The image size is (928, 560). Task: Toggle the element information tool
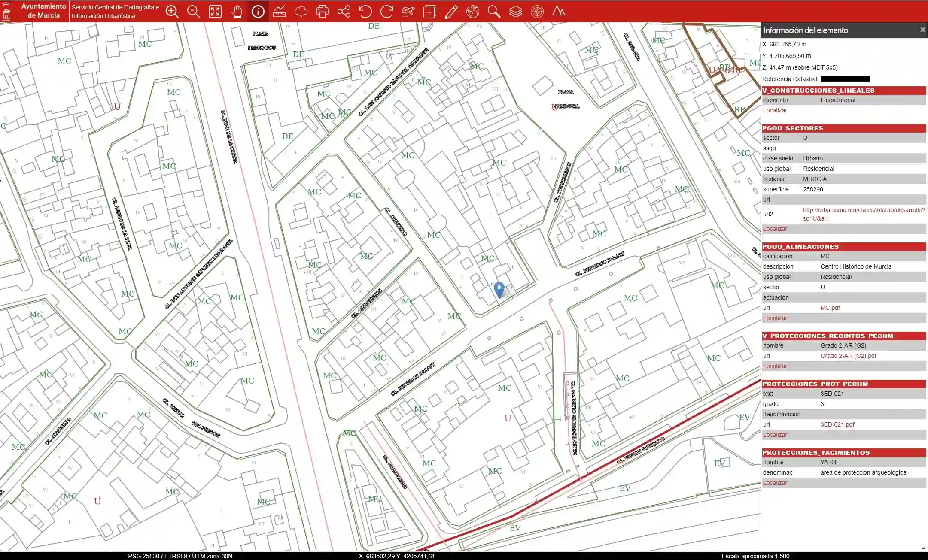[x=258, y=12]
